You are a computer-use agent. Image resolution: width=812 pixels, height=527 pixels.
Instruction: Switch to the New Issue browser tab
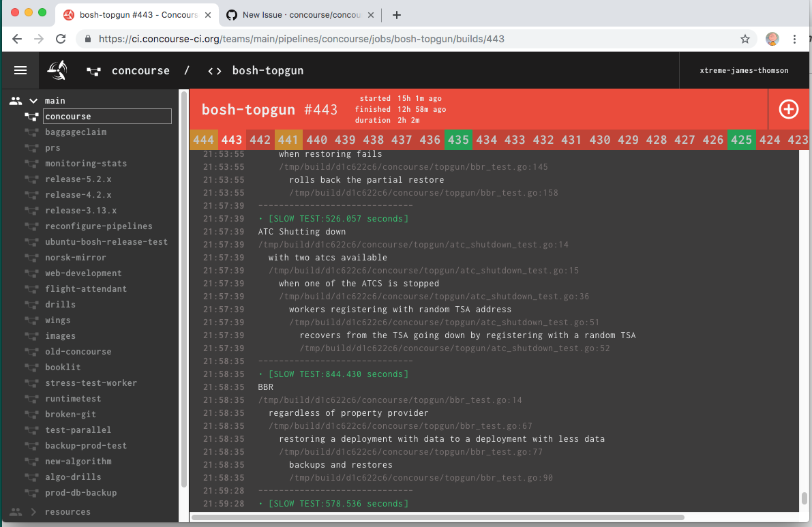click(x=300, y=14)
